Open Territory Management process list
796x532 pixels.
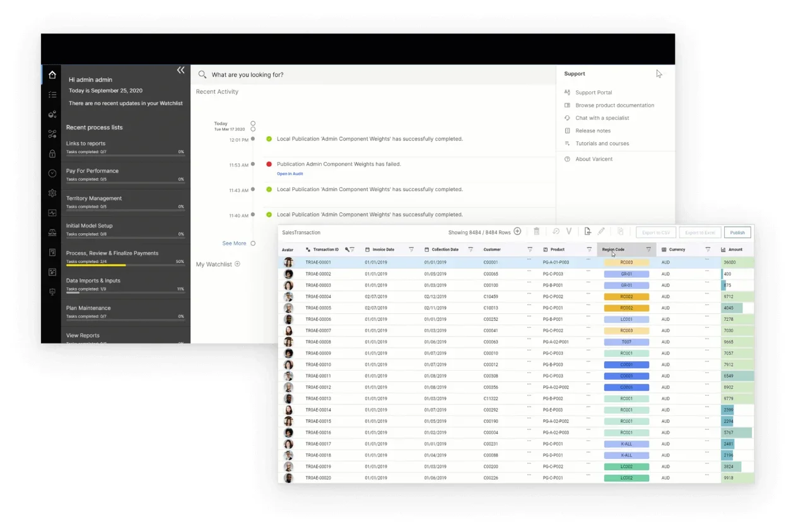(x=125, y=202)
